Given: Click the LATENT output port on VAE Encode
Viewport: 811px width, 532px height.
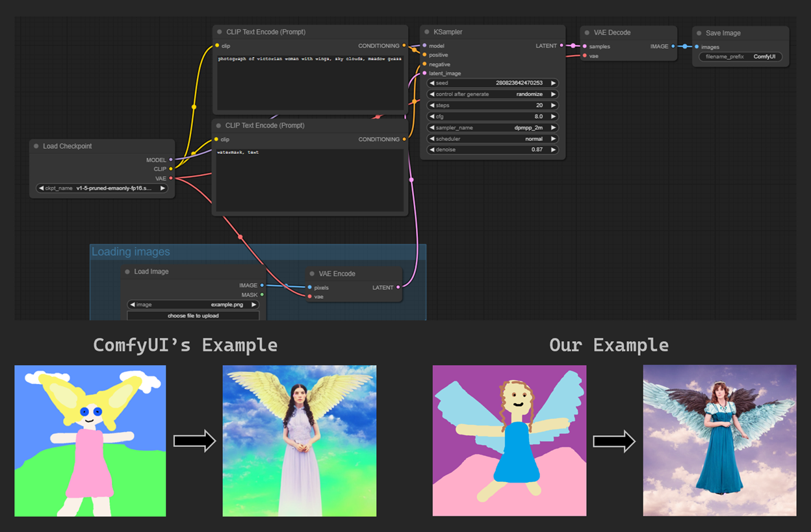Looking at the screenshot, I should (x=398, y=287).
